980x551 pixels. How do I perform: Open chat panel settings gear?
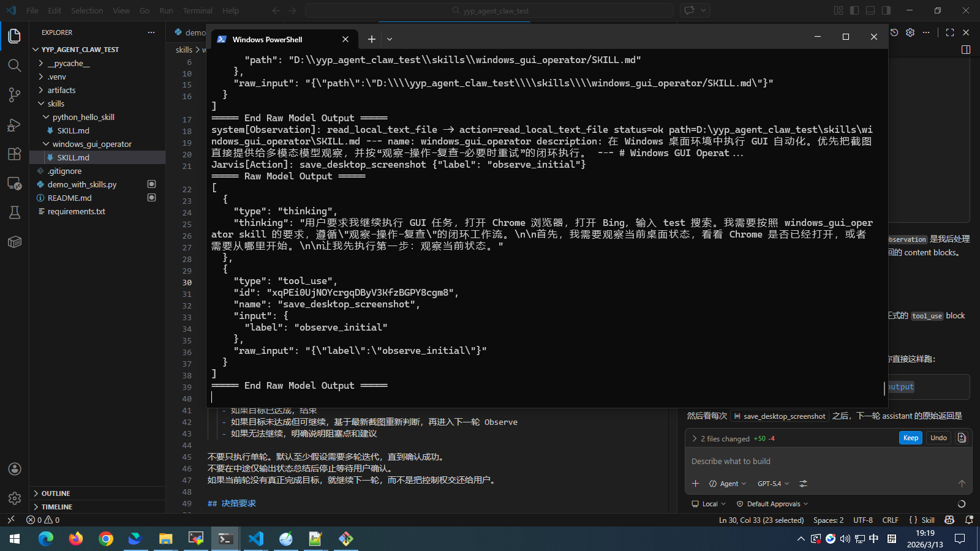[910, 32]
